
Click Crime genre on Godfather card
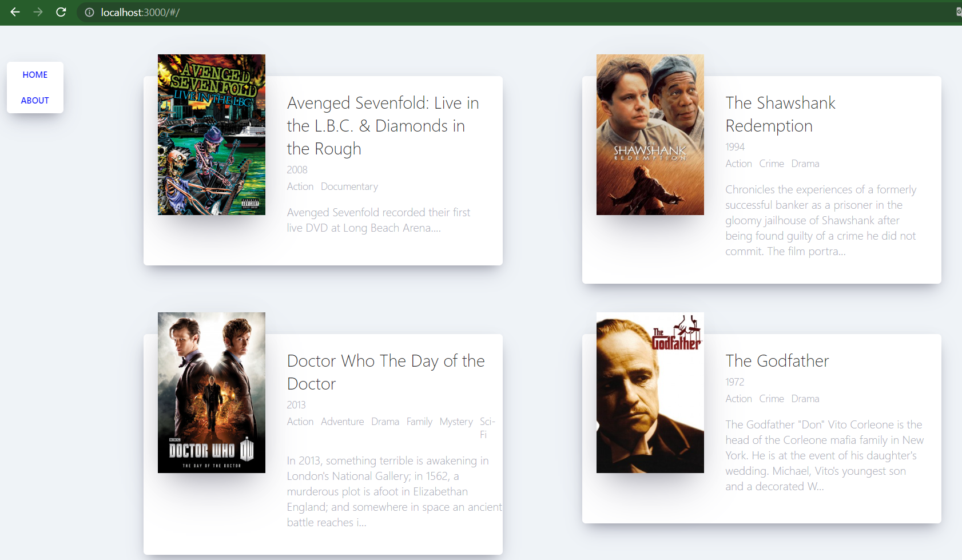click(772, 399)
